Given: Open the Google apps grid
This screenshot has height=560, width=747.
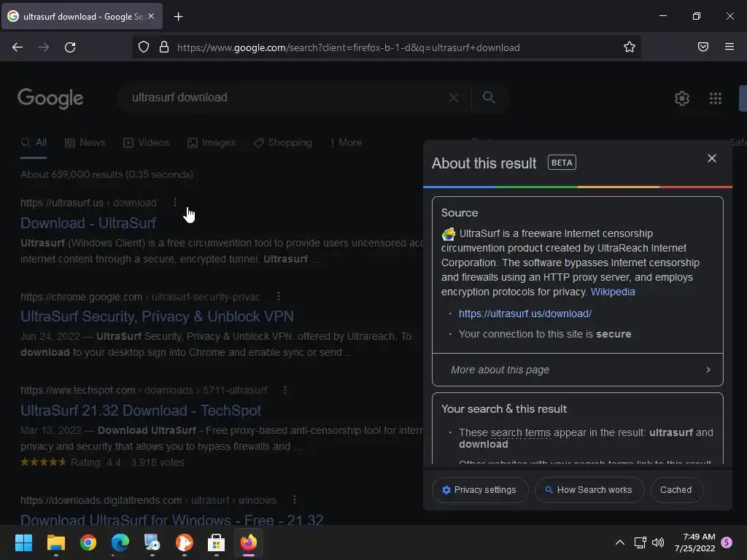Looking at the screenshot, I should 715,98.
